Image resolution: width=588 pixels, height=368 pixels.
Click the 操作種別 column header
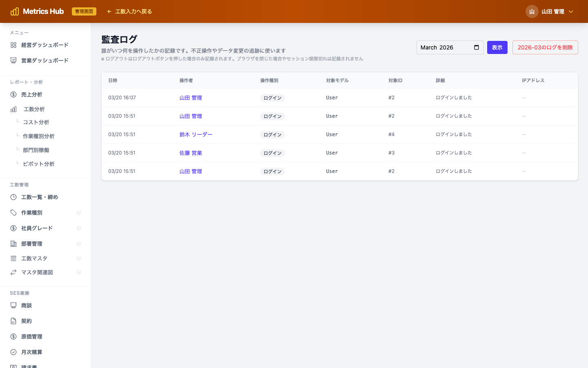[269, 81]
